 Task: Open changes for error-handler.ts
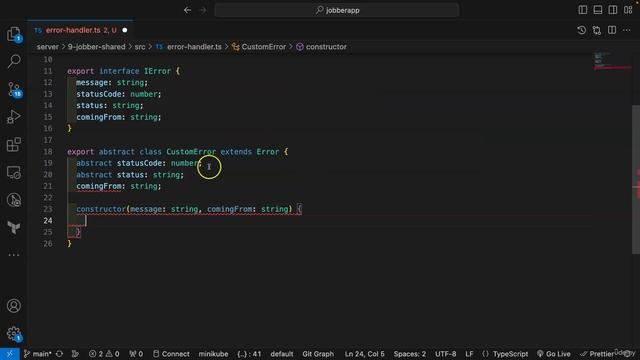coord(597,30)
